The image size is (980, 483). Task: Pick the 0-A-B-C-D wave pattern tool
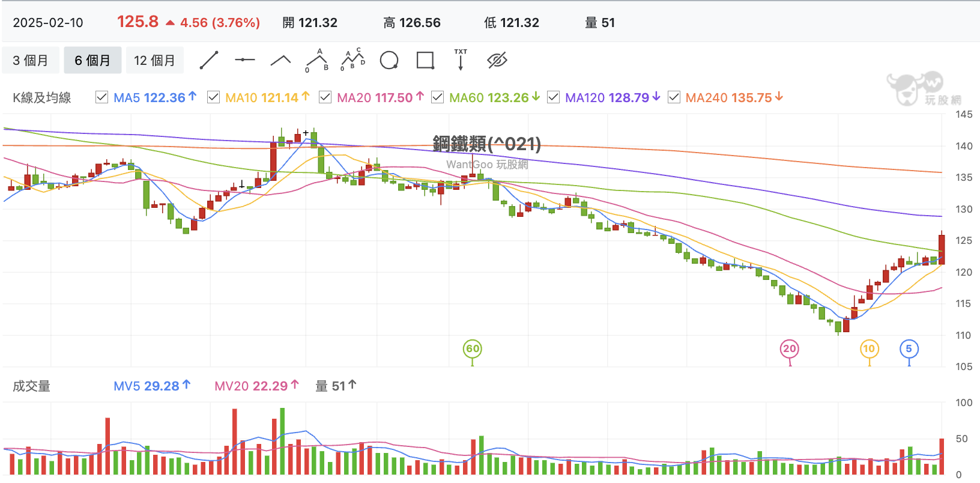(x=353, y=60)
